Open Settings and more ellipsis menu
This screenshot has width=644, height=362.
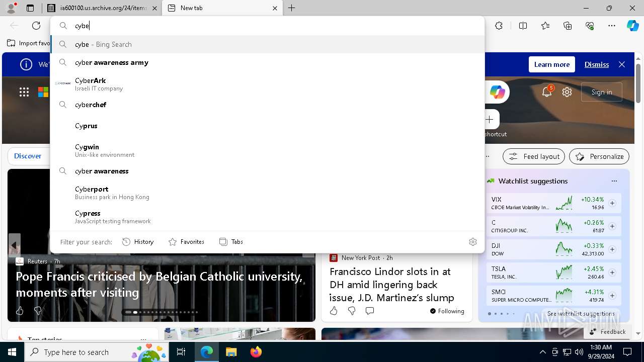(x=612, y=26)
